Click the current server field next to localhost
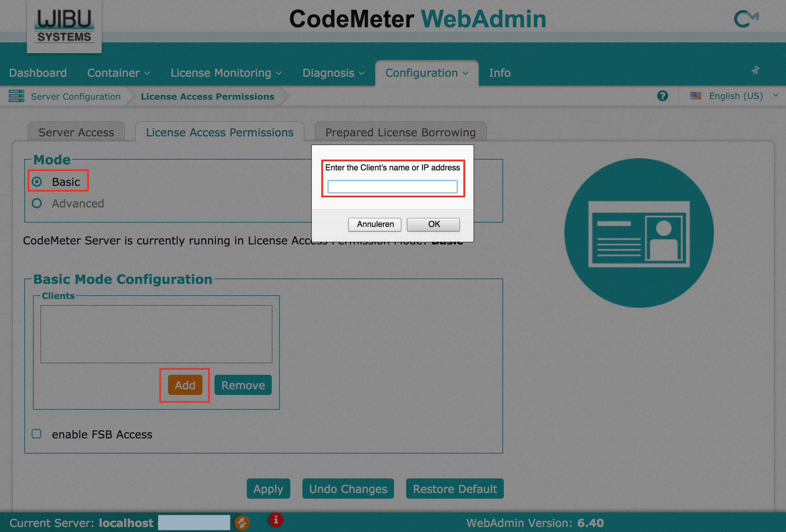Image resolution: width=786 pixels, height=532 pixels. [x=194, y=523]
